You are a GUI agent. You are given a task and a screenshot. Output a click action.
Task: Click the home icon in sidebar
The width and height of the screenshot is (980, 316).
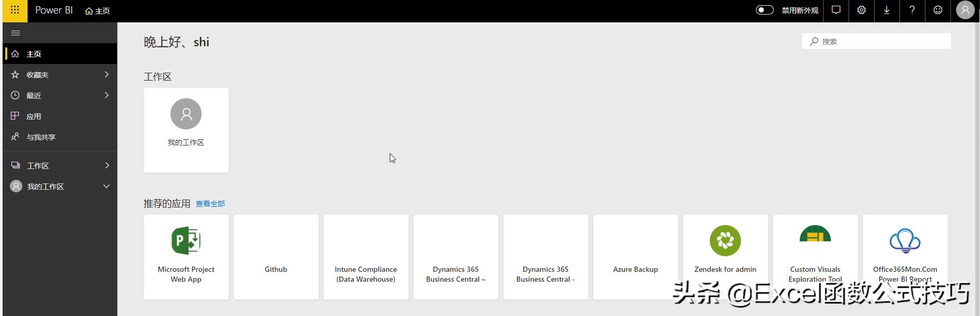pyautogui.click(x=15, y=54)
